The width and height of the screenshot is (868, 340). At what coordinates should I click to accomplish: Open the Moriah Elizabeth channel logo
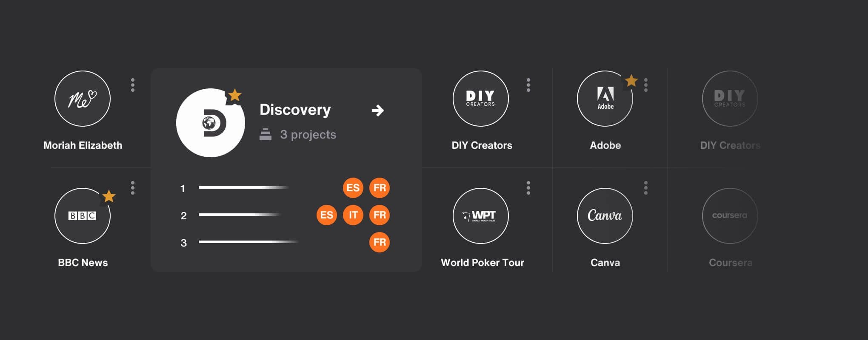pos(83,99)
